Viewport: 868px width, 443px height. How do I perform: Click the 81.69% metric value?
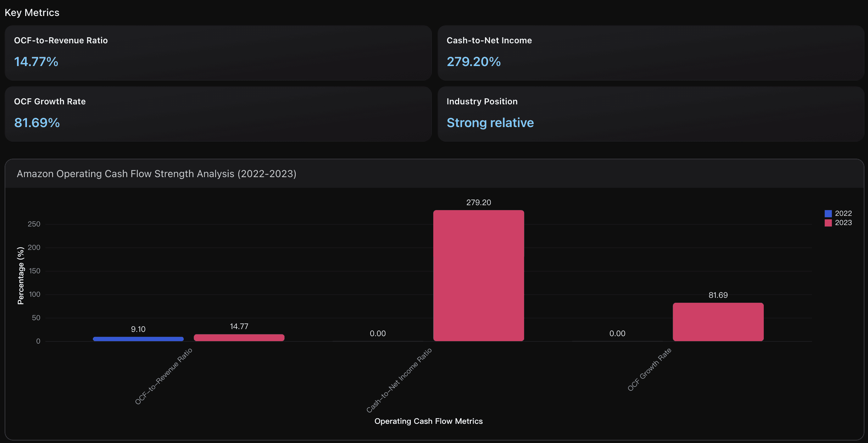pyautogui.click(x=37, y=123)
